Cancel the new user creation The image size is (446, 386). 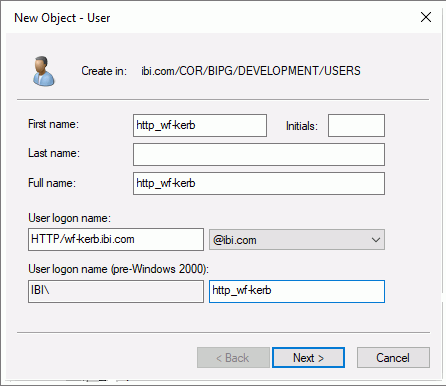(x=393, y=358)
